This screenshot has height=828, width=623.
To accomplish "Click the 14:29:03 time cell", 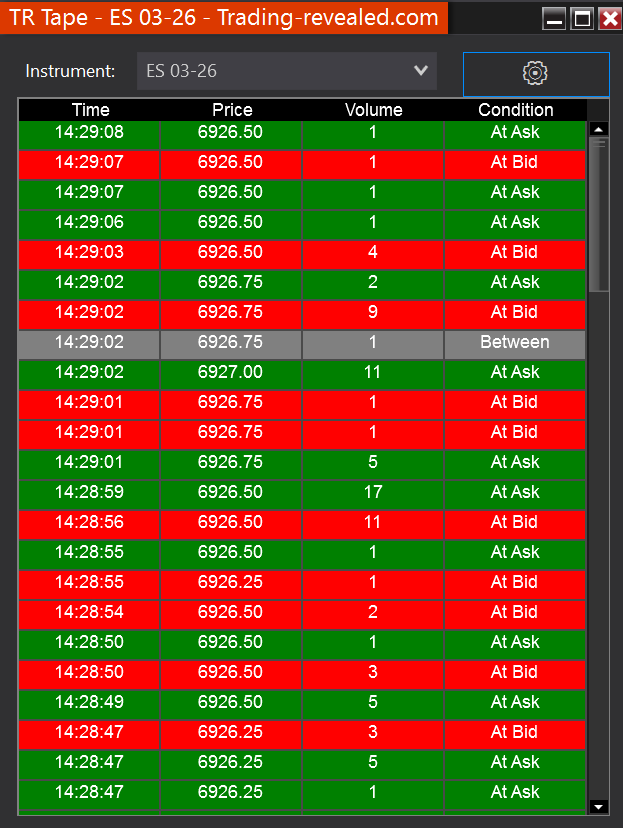I will tap(90, 252).
